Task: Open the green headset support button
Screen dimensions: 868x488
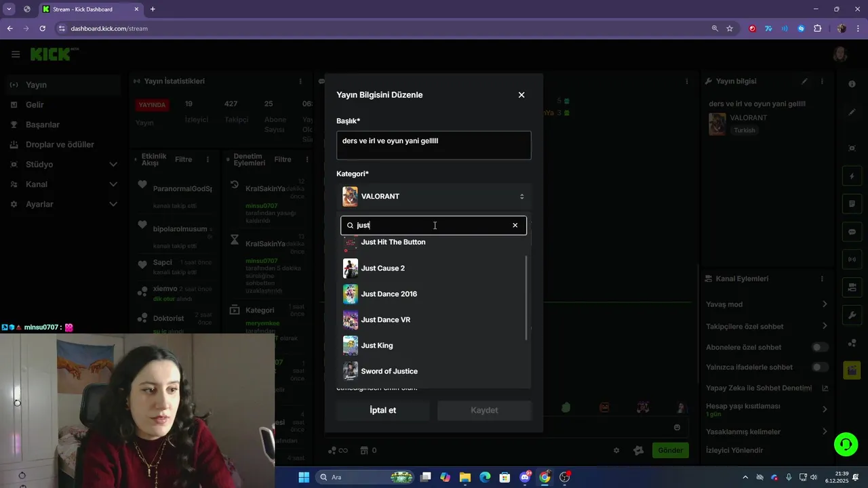Action: [x=846, y=445]
